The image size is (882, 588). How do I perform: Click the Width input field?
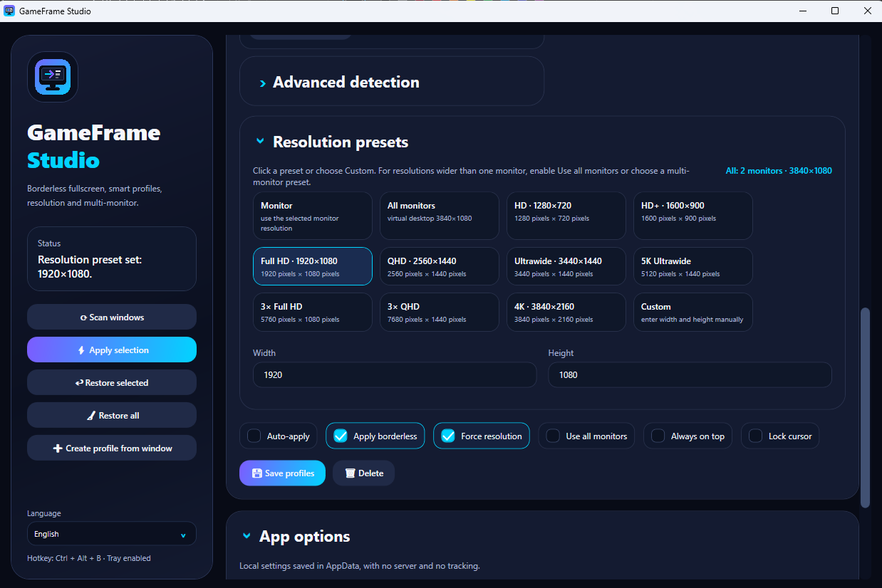[x=395, y=374]
